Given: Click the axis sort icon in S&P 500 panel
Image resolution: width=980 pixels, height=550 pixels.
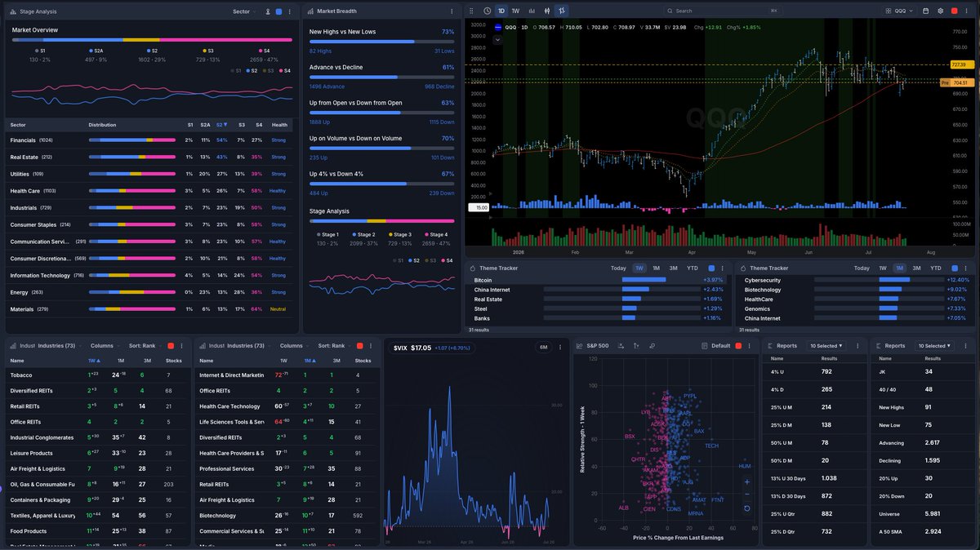Looking at the screenshot, I should pos(636,345).
